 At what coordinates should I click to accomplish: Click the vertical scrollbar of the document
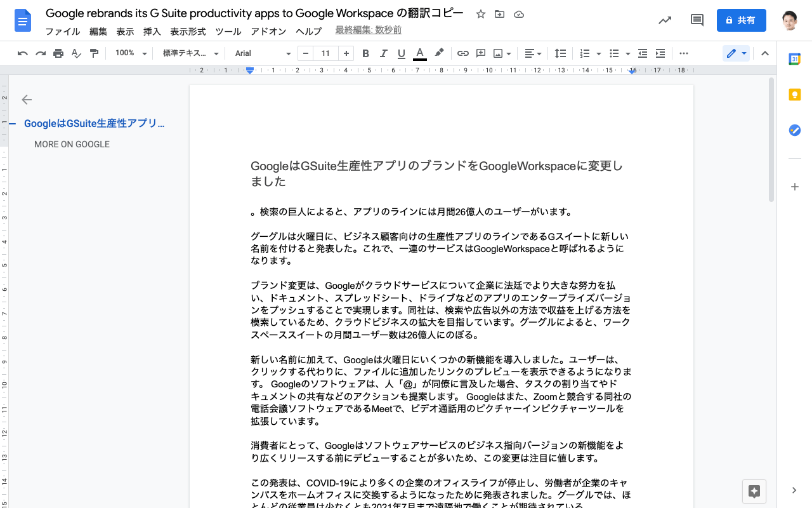click(772, 140)
